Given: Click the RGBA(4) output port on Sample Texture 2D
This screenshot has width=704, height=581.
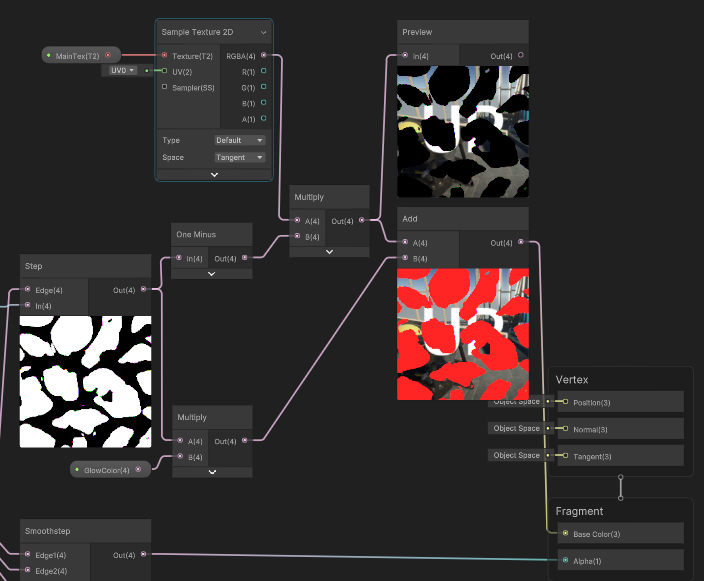Looking at the screenshot, I should coord(263,56).
